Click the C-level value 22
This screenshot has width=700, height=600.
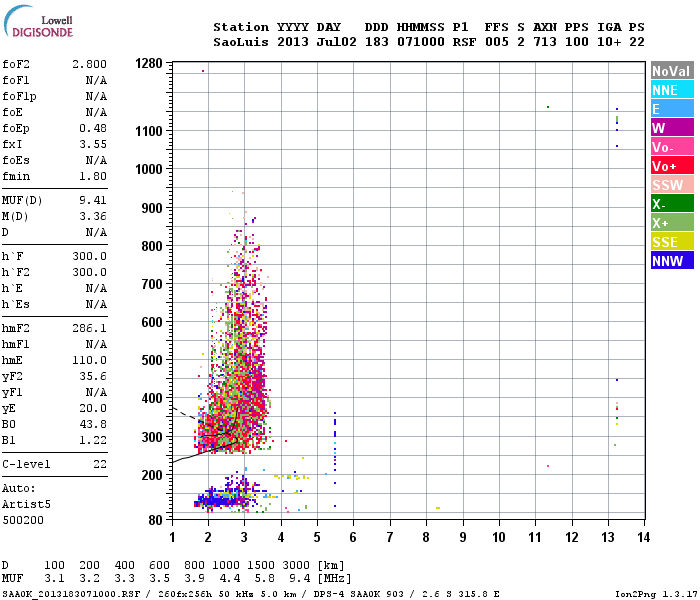[100, 464]
